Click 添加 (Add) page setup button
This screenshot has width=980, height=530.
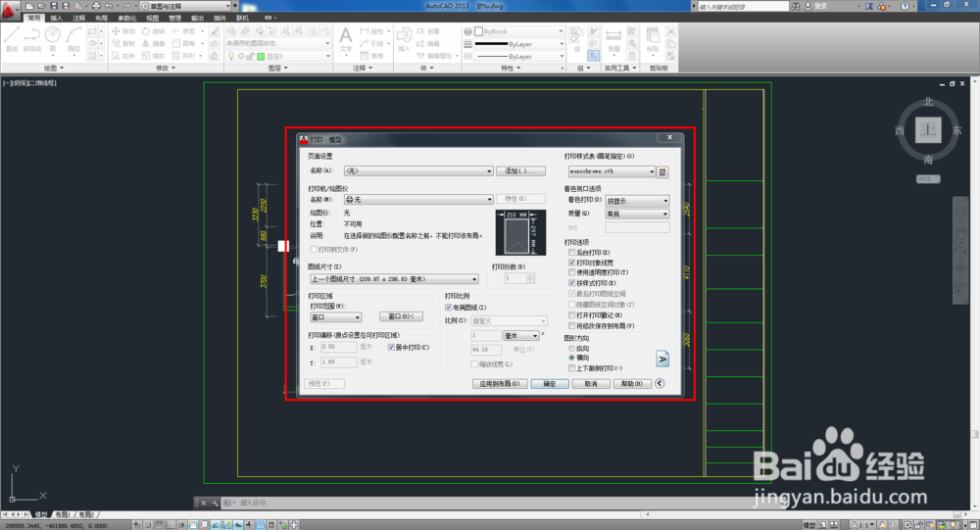520,170
